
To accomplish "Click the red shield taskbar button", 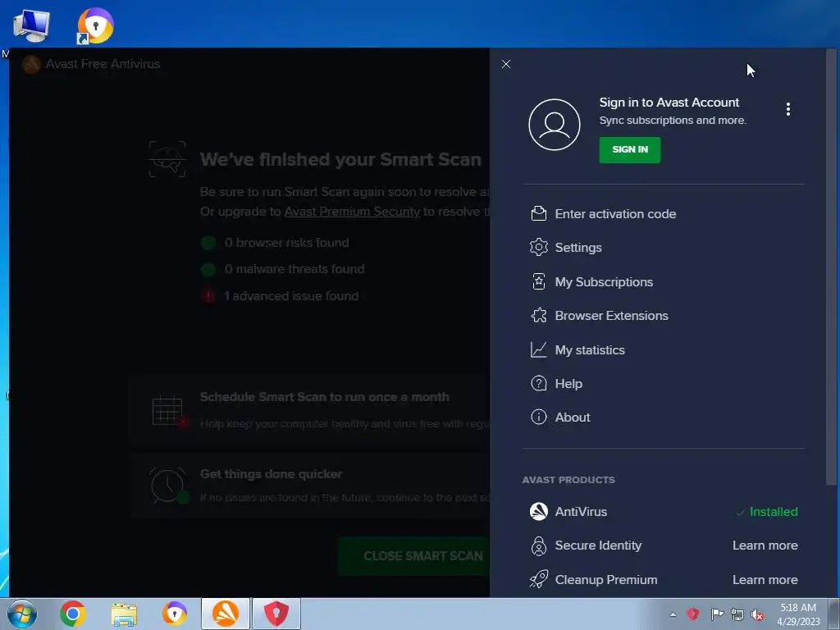I will pyautogui.click(x=276, y=614).
